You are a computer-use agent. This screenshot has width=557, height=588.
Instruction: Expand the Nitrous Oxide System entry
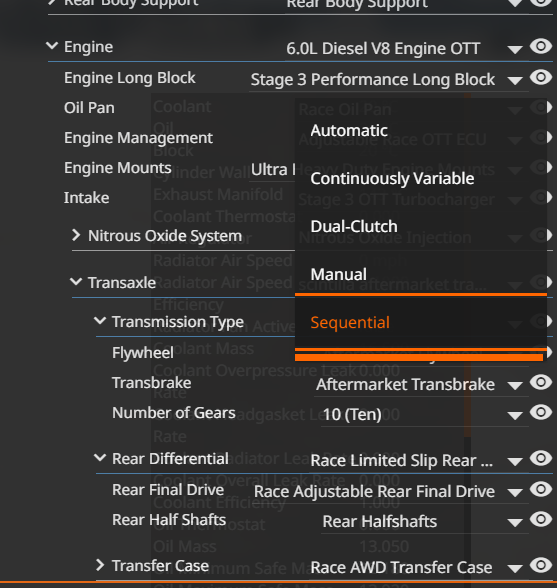click(76, 235)
